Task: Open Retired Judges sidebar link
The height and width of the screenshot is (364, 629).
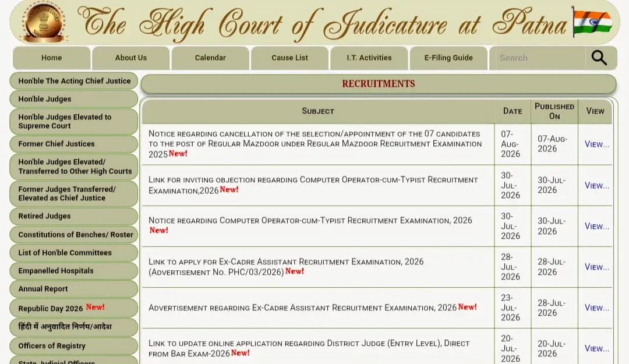Action: pos(74,216)
